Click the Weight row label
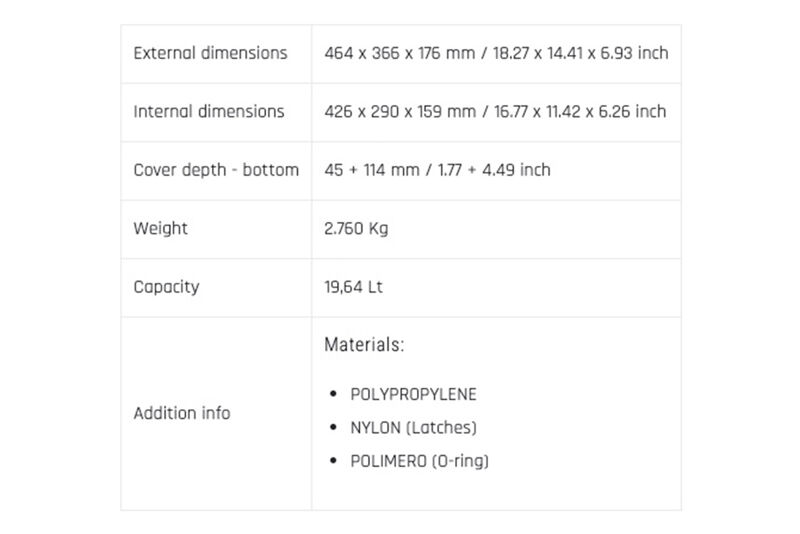The width and height of the screenshot is (800, 534). pos(161,228)
